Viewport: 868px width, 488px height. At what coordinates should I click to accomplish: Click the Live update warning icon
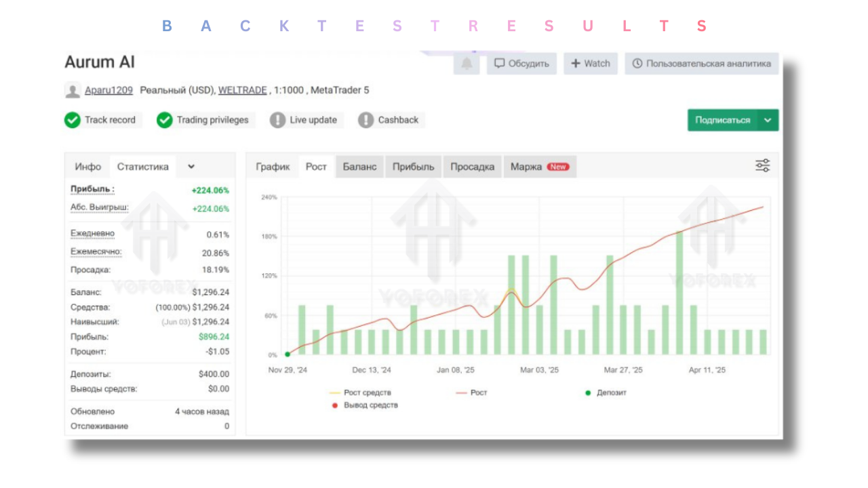277,120
